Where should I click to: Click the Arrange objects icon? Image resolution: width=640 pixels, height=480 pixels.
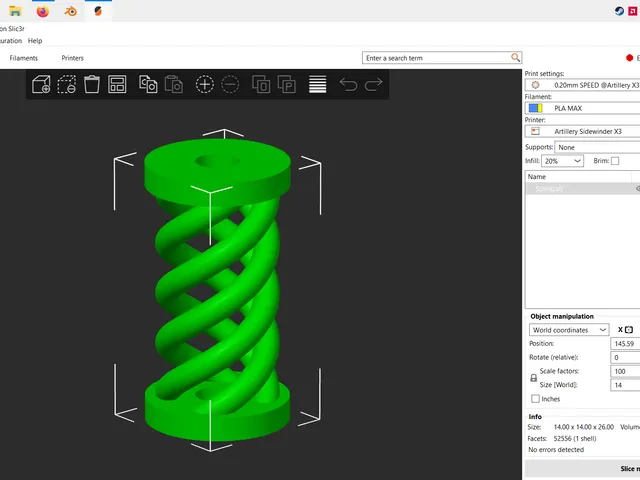tap(117, 84)
